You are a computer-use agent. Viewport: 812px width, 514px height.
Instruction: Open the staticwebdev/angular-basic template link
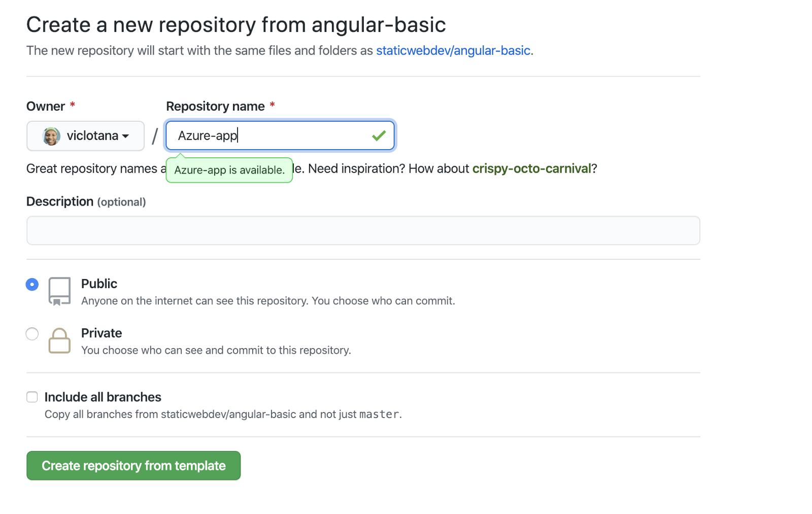(x=453, y=51)
